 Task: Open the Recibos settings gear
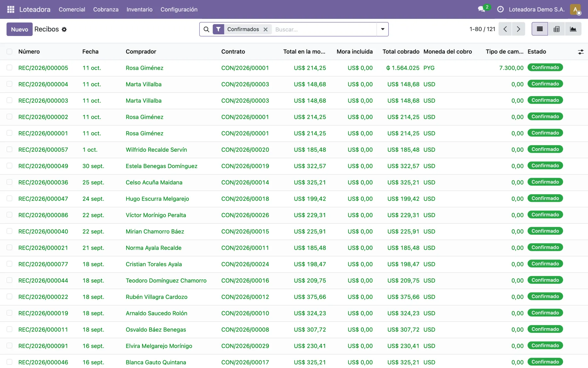pyautogui.click(x=64, y=29)
